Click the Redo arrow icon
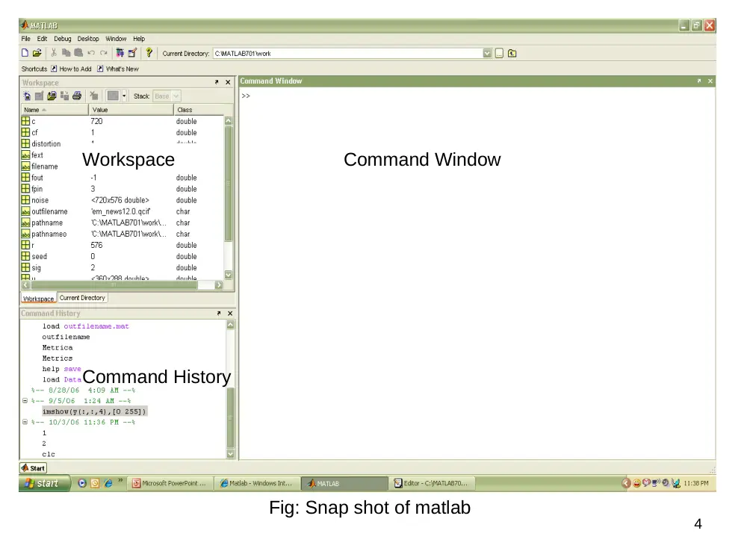Image resolution: width=747 pixels, height=560 pixels. coord(104,53)
